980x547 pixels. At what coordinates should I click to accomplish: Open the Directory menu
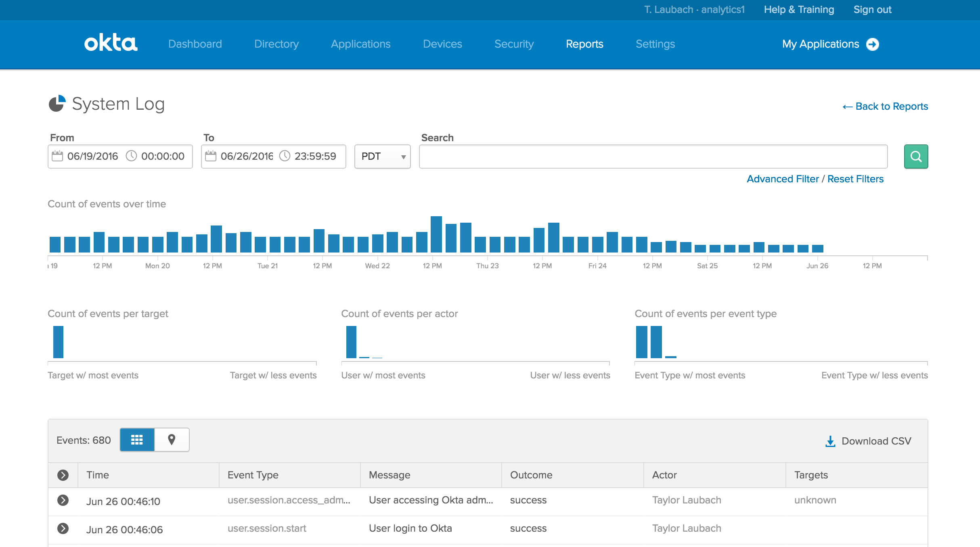coord(276,44)
